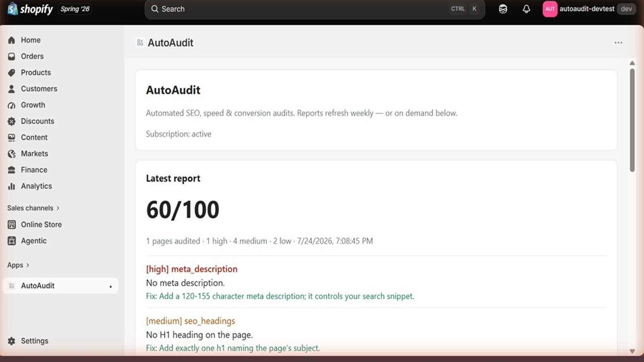Click the "[medium] seo_headings" issue title

pyautogui.click(x=190, y=321)
